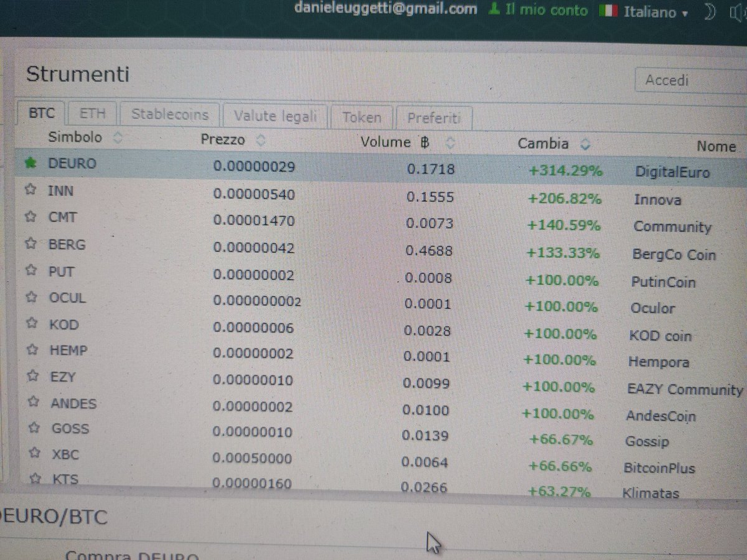Screen dimensions: 747x560
Task: Star the INN row as favorite
Action: (29, 191)
